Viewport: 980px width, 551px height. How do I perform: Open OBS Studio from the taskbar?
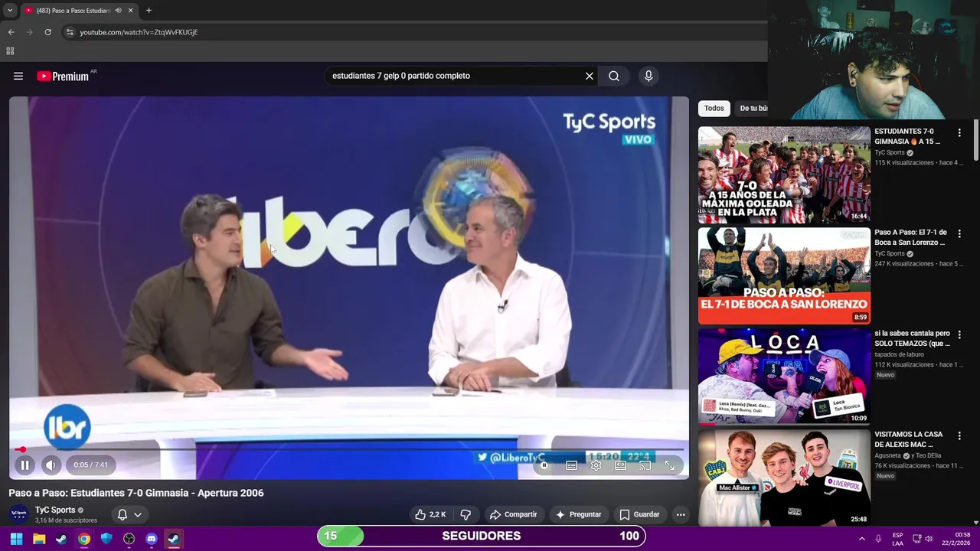(129, 539)
